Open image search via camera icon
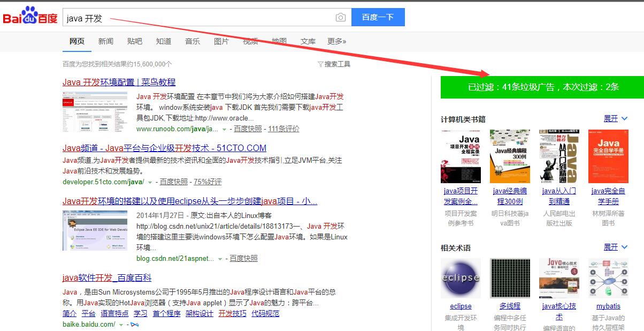 pos(341,18)
